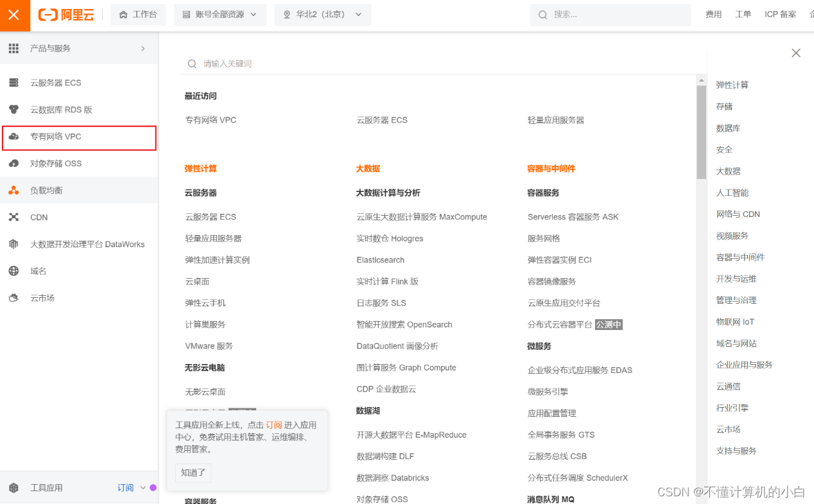This screenshot has width=814, height=504.
Task: Click the magnifier icon in keyword search
Action: [x=192, y=64]
